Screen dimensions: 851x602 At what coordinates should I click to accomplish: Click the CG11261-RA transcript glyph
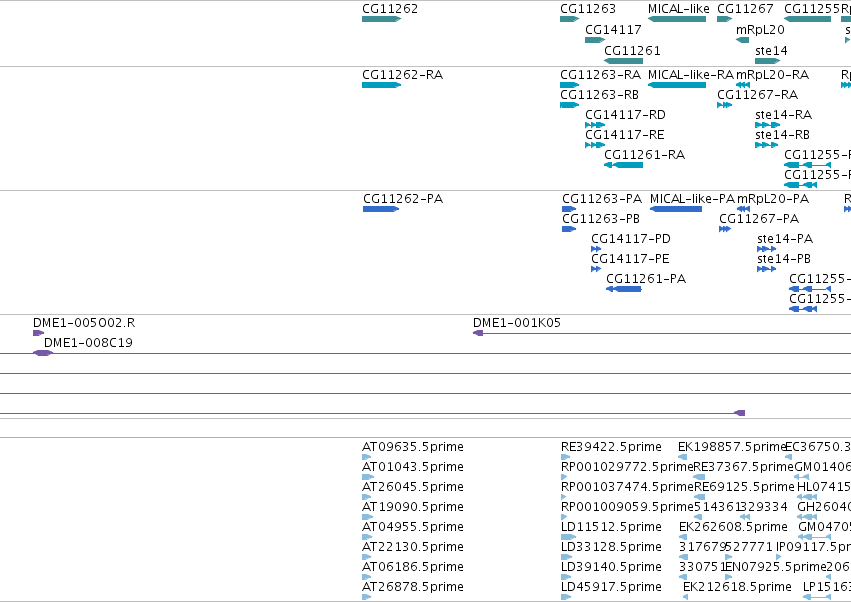pyautogui.click(x=624, y=165)
